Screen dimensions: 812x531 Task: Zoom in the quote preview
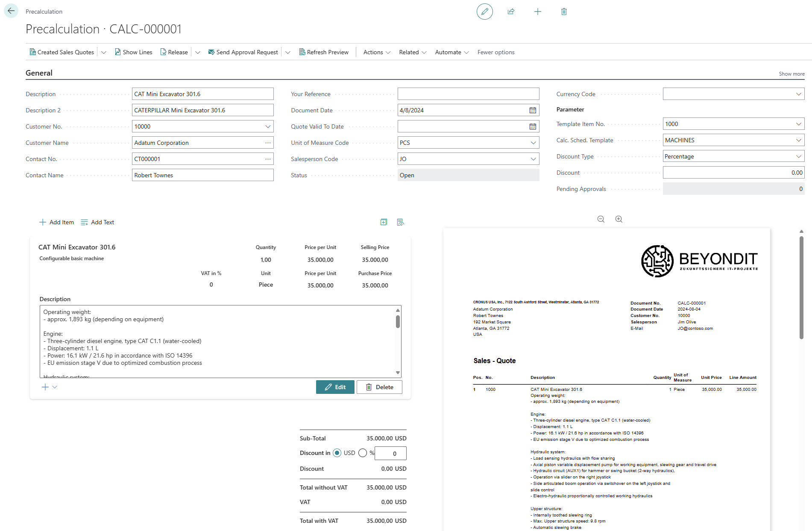point(619,219)
